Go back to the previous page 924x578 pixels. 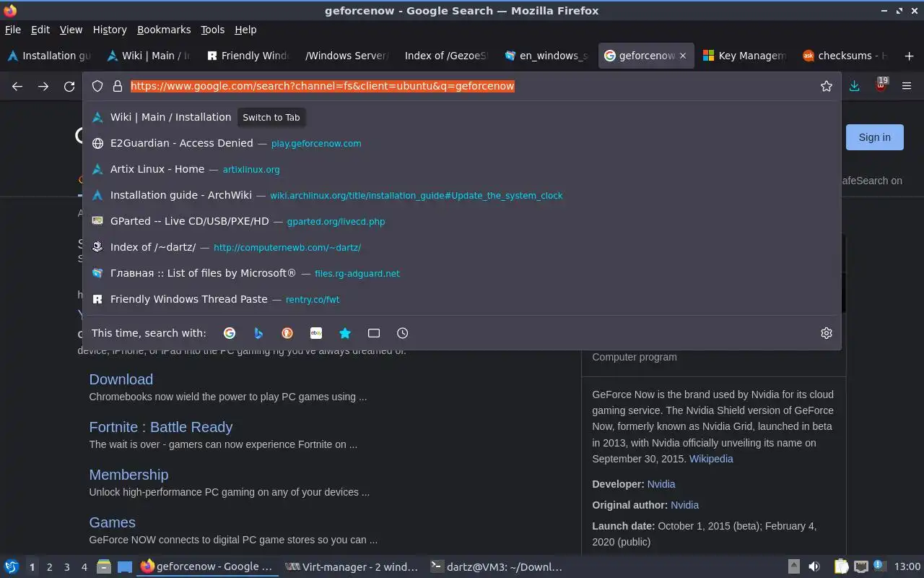pyautogui.click(x=17, y=86)
